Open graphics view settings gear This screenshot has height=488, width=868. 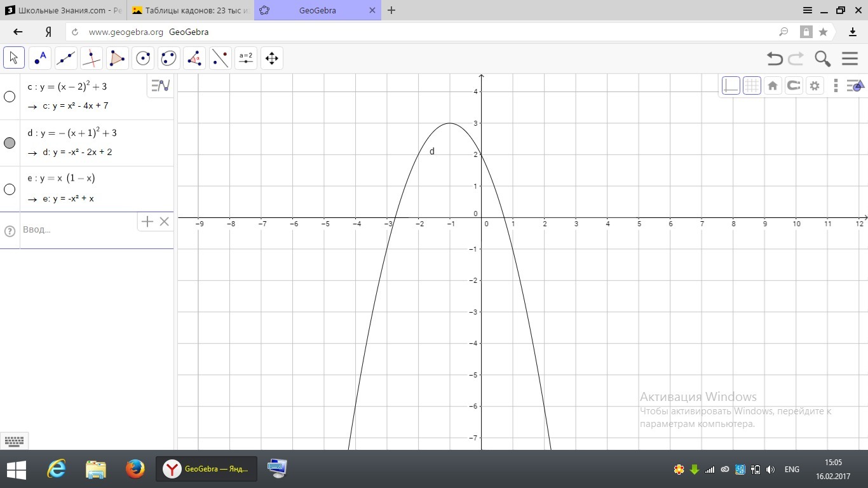[815, 85]
